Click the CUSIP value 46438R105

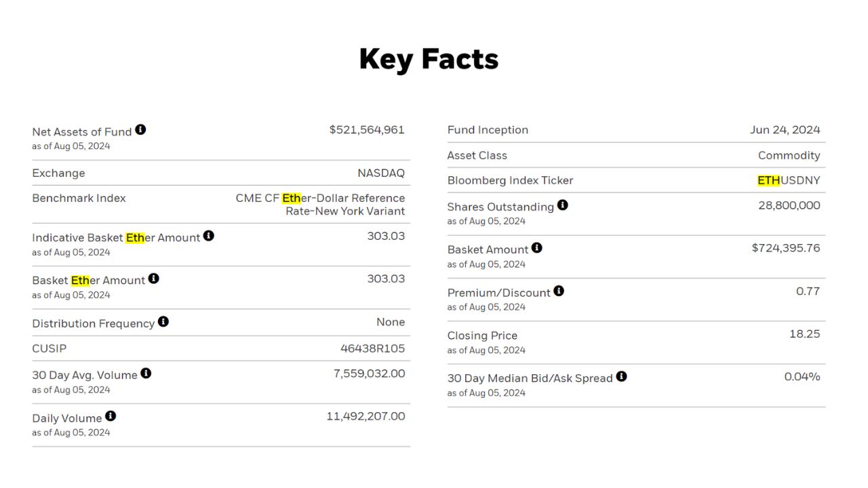(x=373, y=348)
